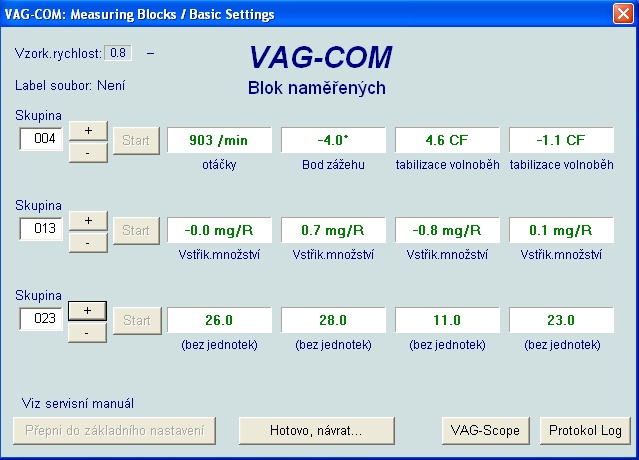Select the Skupina 004 group number field
This screenshot has height=460, width=639.
[x=42, y=140]
